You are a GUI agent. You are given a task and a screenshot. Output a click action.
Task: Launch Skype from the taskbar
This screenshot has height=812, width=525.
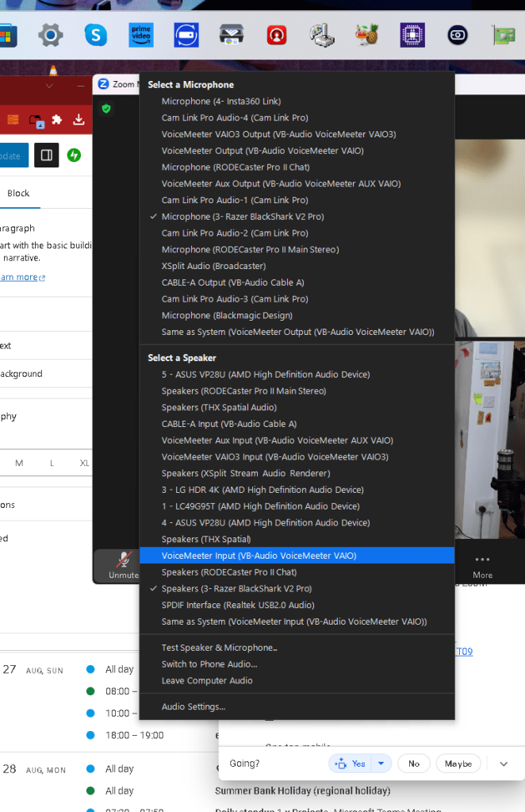coord(96,35)
